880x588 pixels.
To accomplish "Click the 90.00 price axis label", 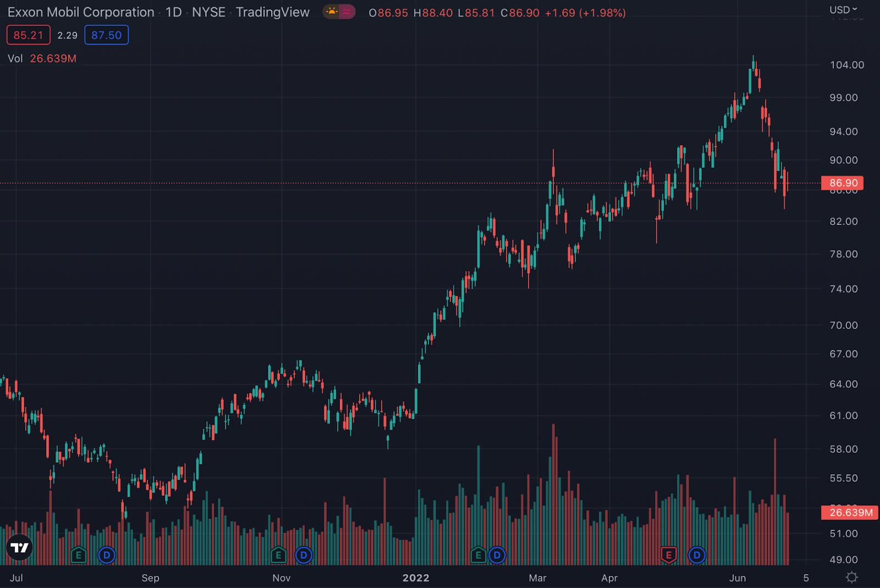I will point(844,160).
